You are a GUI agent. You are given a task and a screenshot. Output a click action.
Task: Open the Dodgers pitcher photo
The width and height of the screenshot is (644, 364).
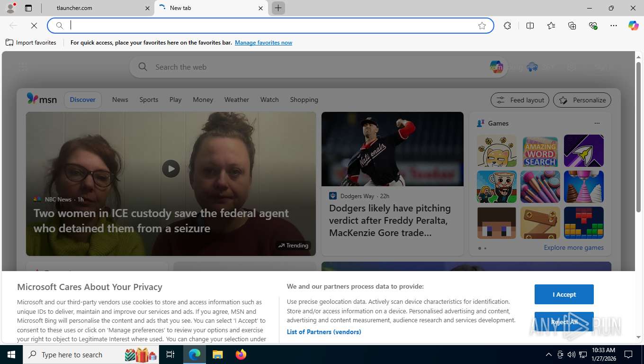pos(393,149)
